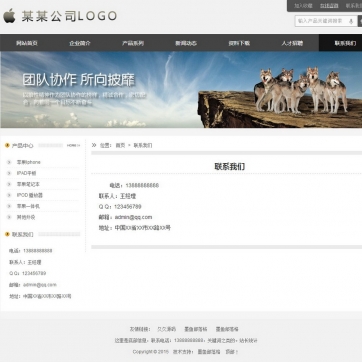Open 新闻动态 navigation item
The width and height of the screenshot is (362, 362).
(186, 43)
